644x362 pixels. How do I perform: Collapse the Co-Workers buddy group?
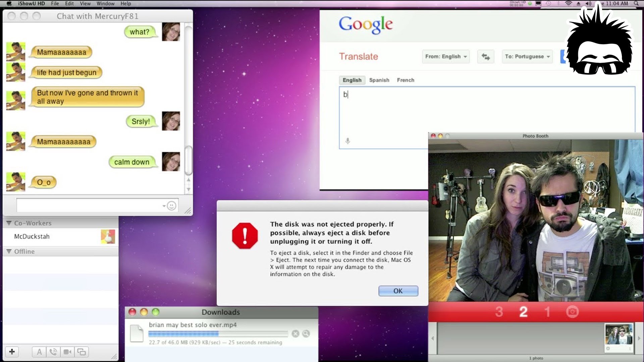[x=9, y=223]
